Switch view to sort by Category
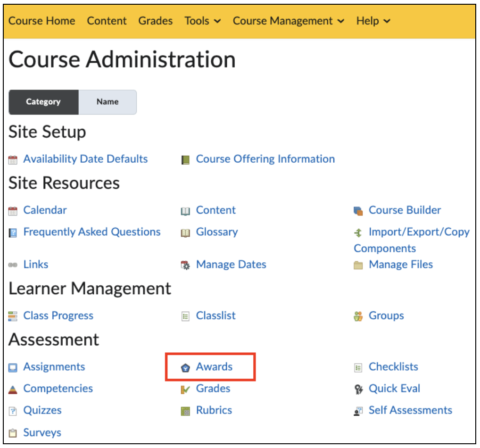The height and width of the screenshot is (448, 480). click(x=43, y=102)
